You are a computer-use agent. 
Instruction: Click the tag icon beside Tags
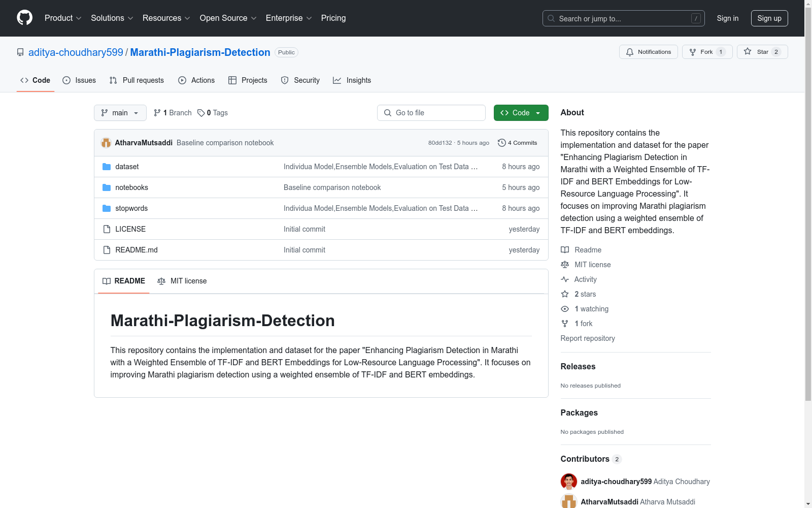(201, 113)
